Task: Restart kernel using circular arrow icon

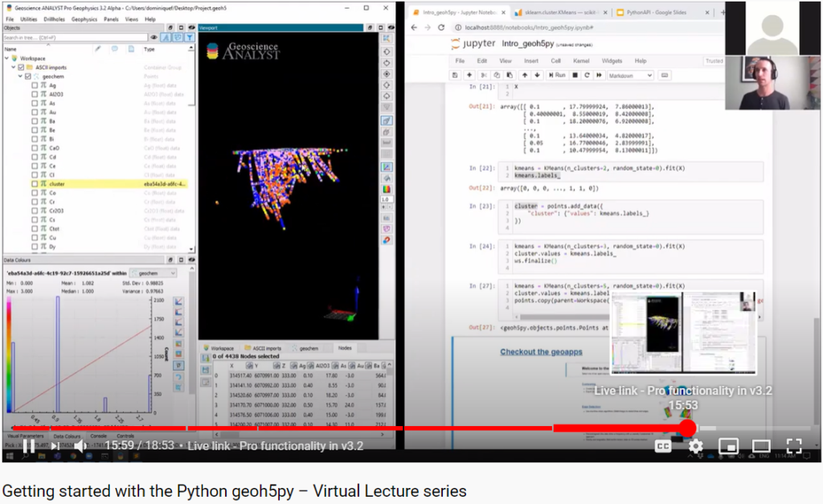Action: pyautogui.click(x=588, y=75)
